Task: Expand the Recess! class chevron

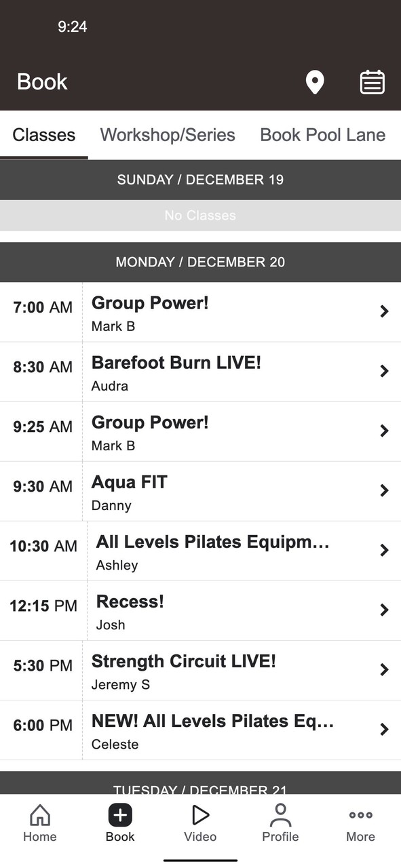Action: pos(384,610)
